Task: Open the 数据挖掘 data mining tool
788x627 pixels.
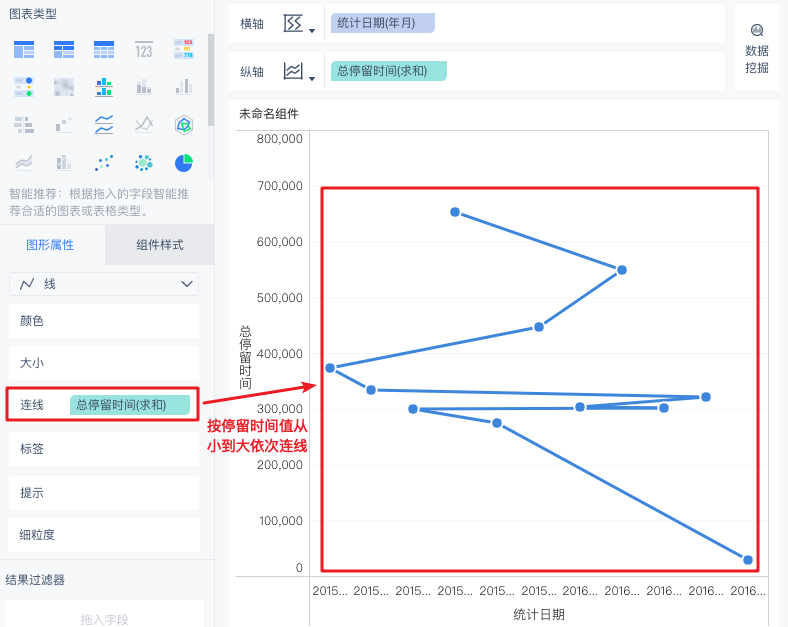Action: coord(757,49)
